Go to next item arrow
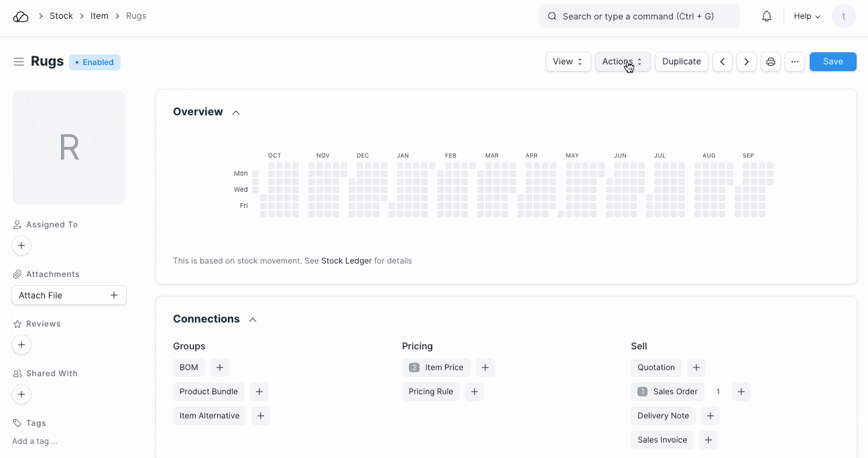This screenshot has width=868, height=458. 747,62
